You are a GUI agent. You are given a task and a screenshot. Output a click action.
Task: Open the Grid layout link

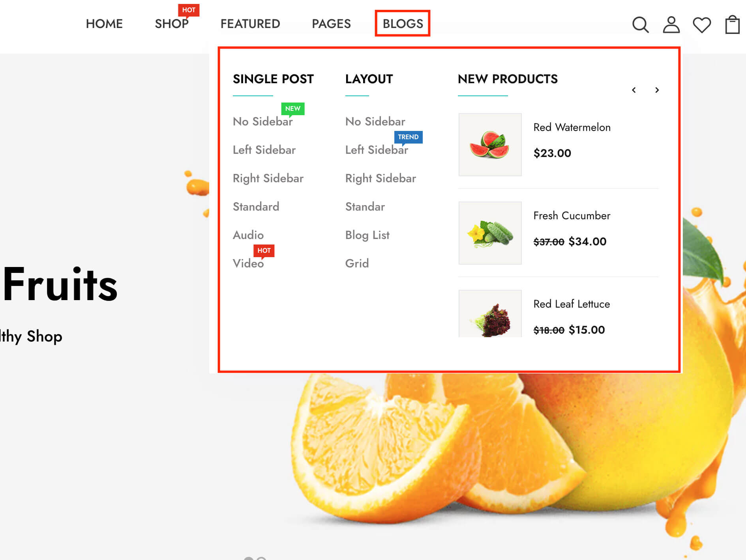(x=357, y=263)
